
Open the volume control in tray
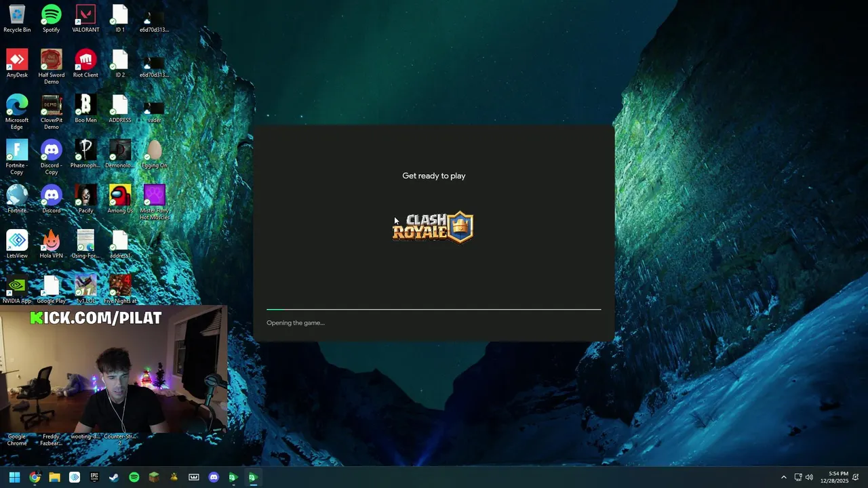(x=809, y=477)
